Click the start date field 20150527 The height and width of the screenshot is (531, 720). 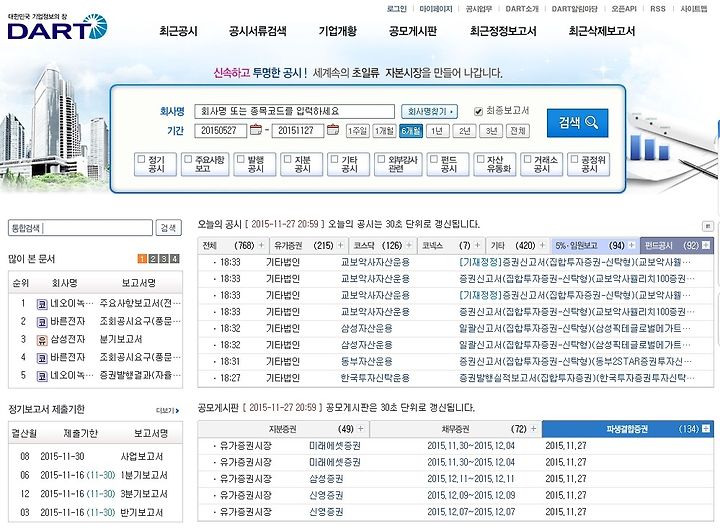[220, 131]
